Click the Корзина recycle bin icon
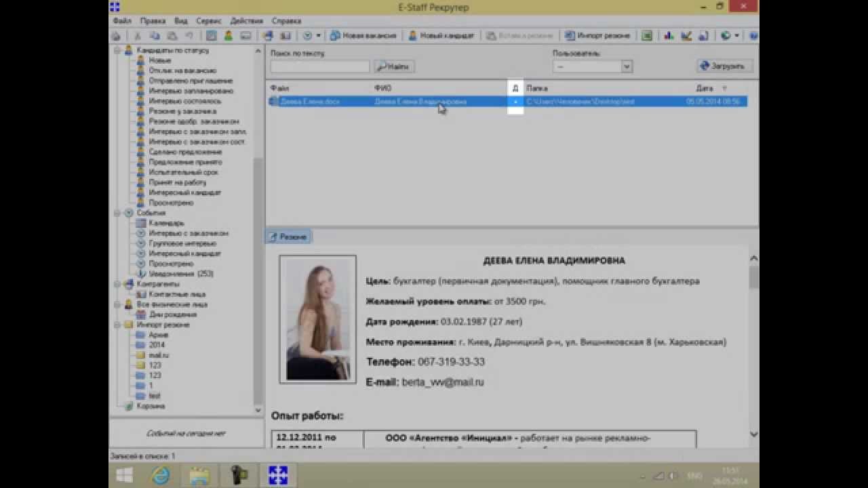 pos(129,406)
